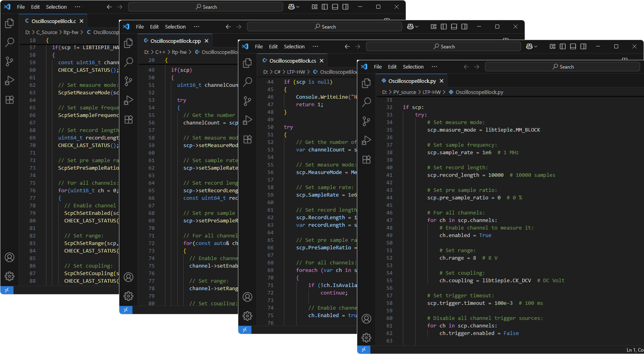Expand the overflow menu ellipsis in Python window
This screenshot has height=354, width=644.
pyautogui.click(x=434, y=67)
